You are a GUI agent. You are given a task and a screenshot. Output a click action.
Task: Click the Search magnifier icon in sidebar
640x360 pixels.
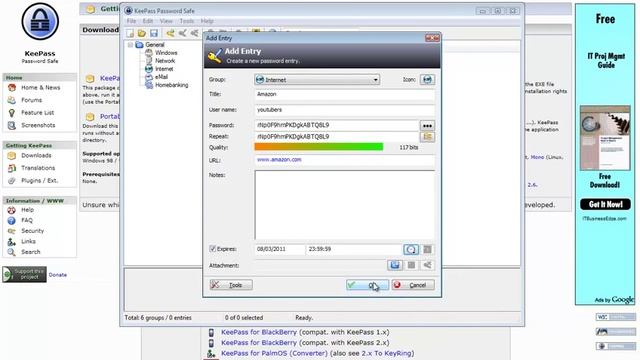tap(11, 252)
